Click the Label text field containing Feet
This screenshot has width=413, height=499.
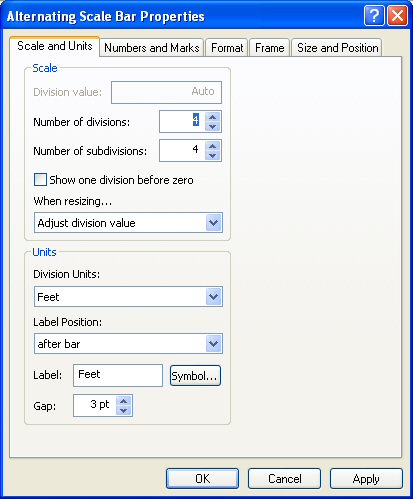118,375
